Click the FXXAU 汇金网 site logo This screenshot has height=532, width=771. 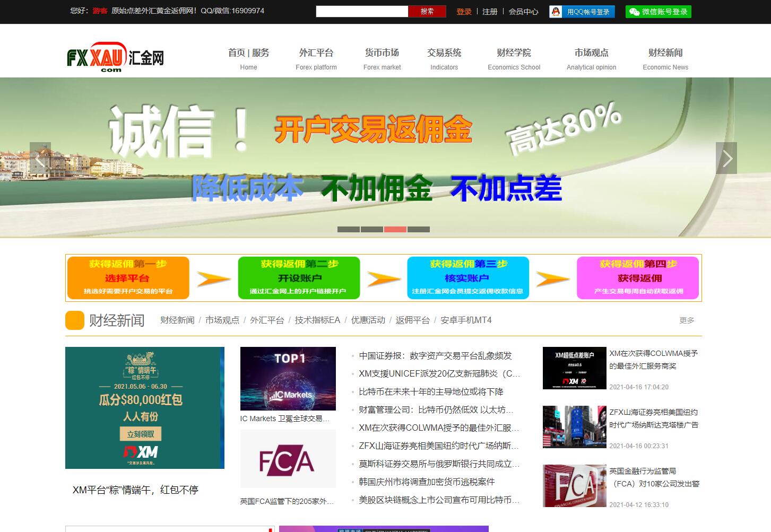click(x=115, y=57)
